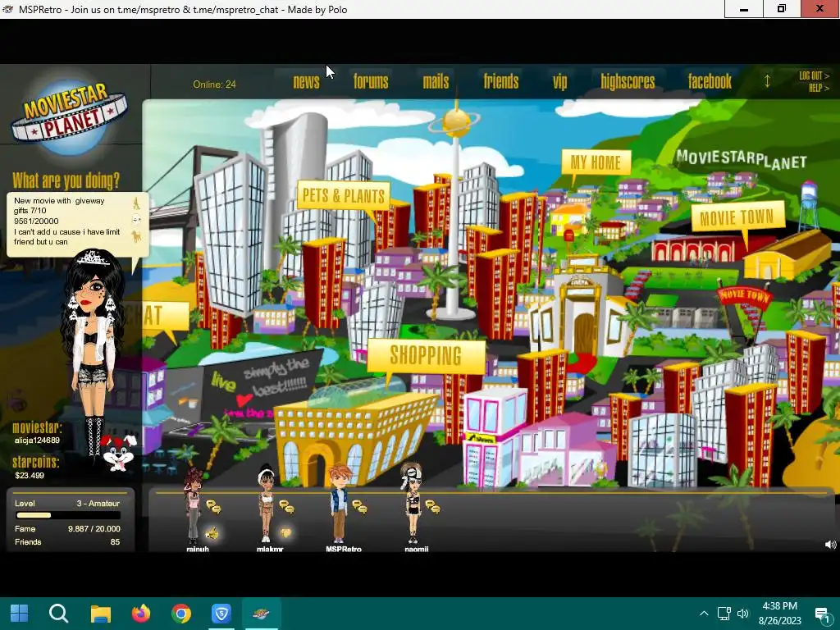Click the miakmr friend avatar
The width and height of the screenshot is (840, 630).
pos(267,504)
